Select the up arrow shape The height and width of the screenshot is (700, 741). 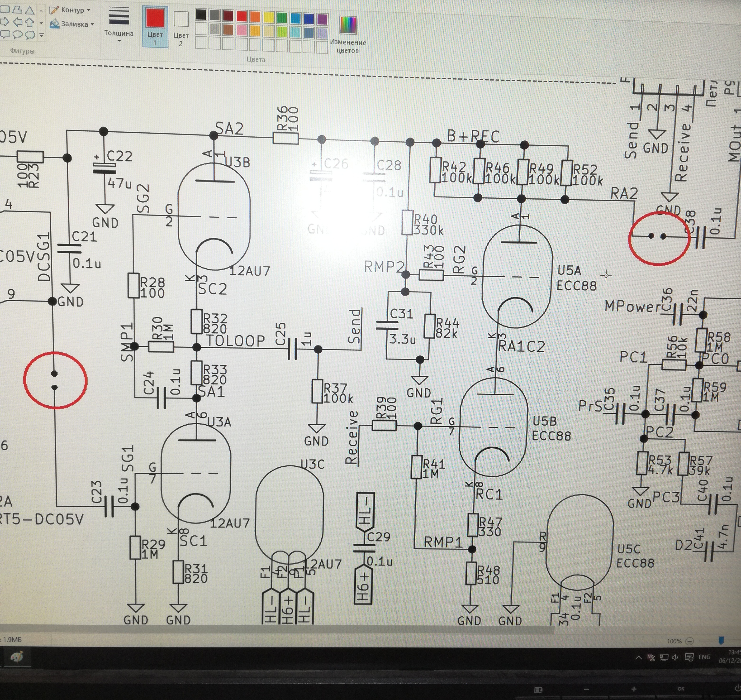point(30,22)
